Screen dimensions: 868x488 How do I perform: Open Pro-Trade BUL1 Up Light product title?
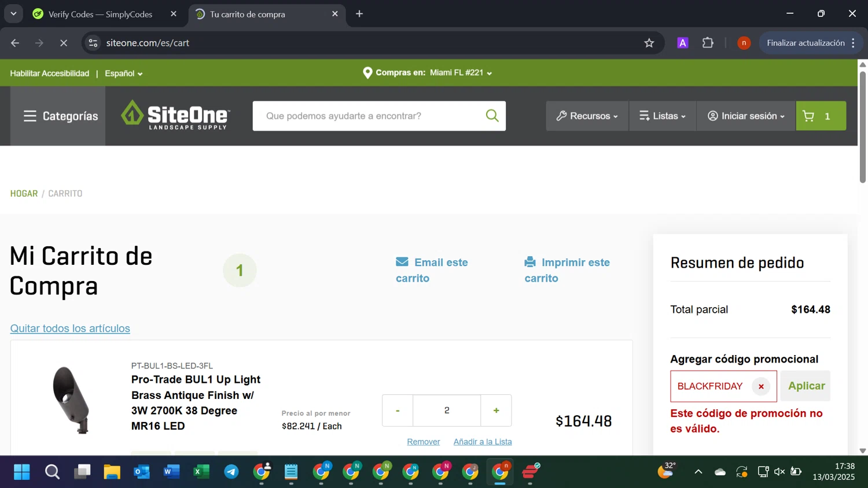[x=196, y=402]
